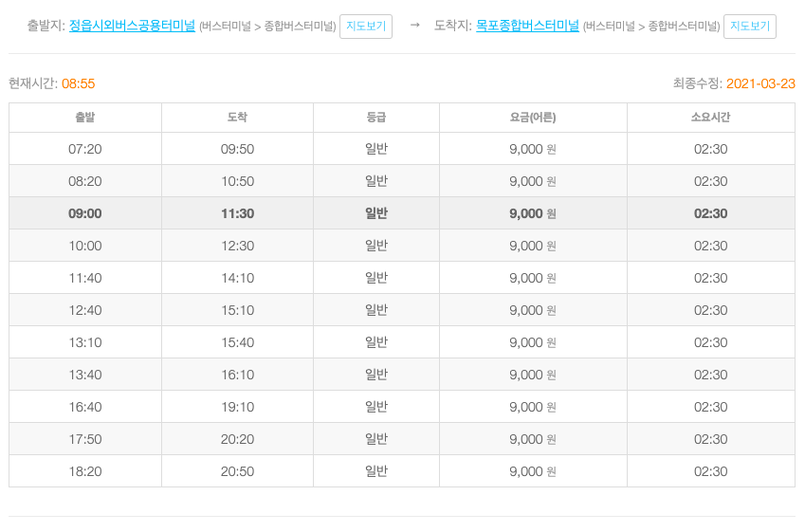Select the 11:40 departure time cell
This screenshot has width=805, height=532.
point(85,278)
